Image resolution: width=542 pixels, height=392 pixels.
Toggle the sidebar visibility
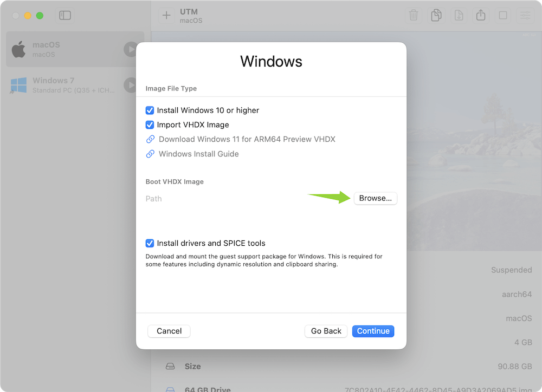[65, 15]
